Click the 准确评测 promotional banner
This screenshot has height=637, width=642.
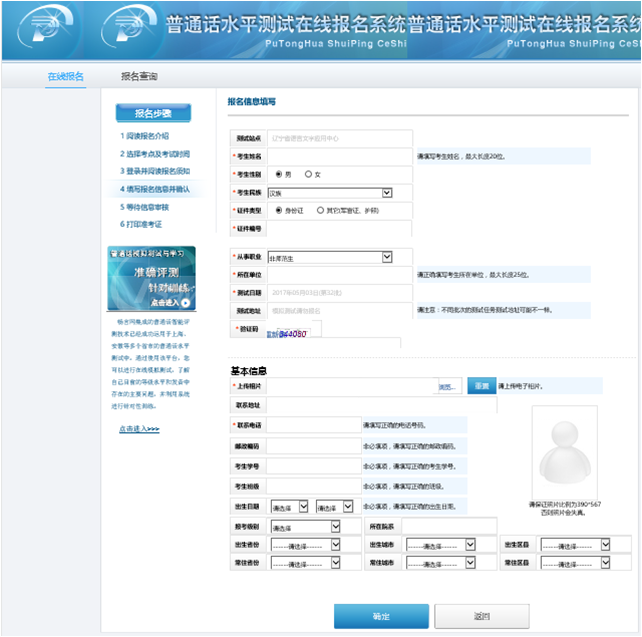tap(151, 278)
